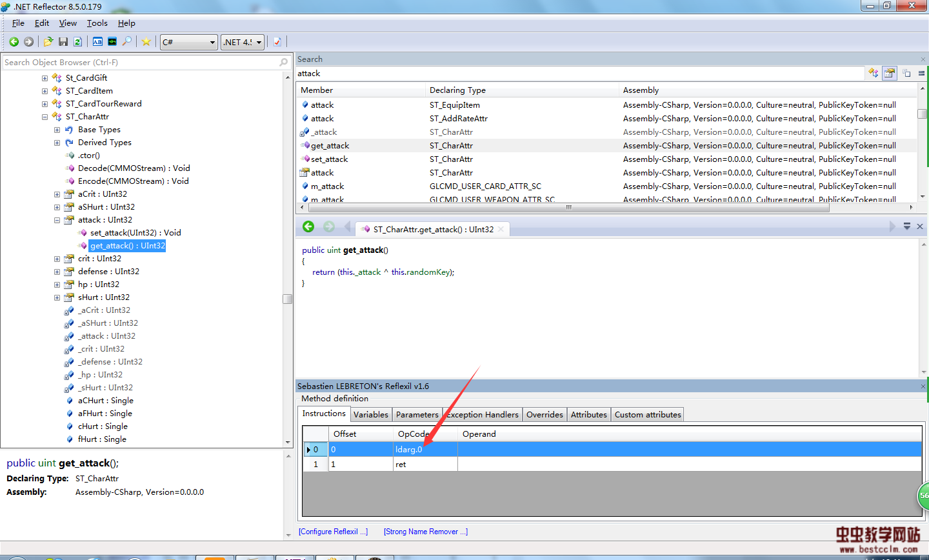Navigate back in decompiler pane green arrow
929x560 pixels.
tap(308, 226)
